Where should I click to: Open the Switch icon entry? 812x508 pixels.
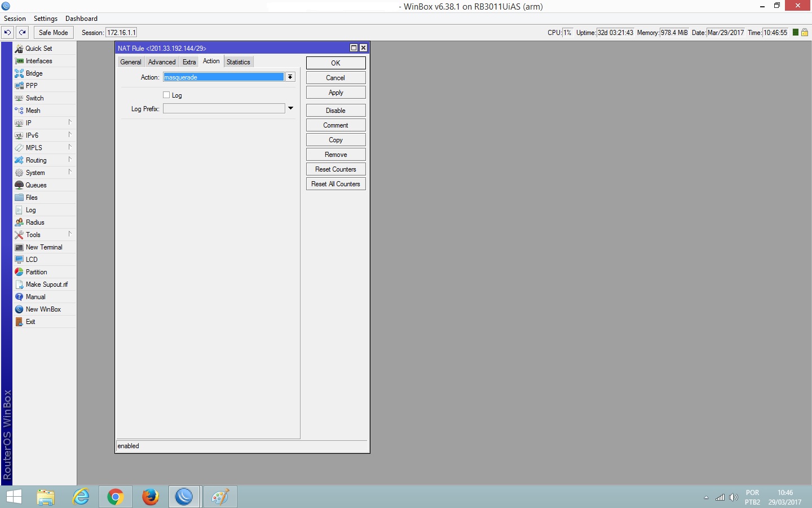click(19, 98)
